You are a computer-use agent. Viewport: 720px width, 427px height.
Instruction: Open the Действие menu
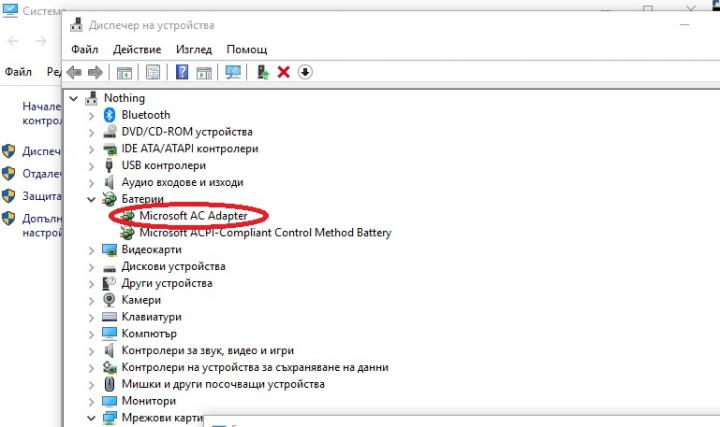point(137,49)
